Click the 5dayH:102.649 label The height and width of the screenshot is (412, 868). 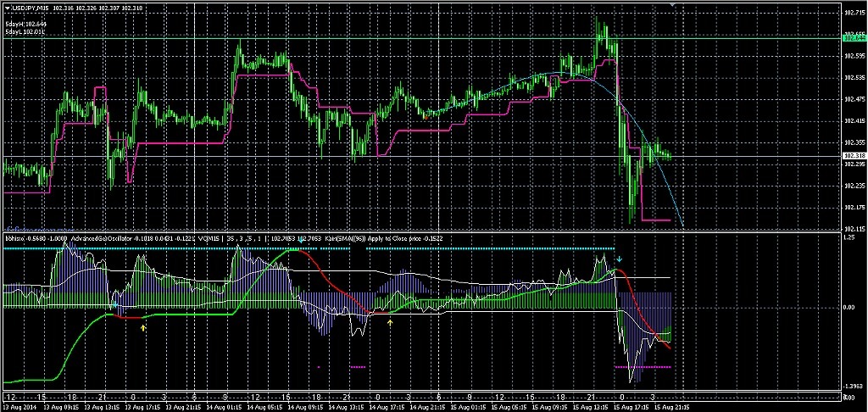coord(25,25)
